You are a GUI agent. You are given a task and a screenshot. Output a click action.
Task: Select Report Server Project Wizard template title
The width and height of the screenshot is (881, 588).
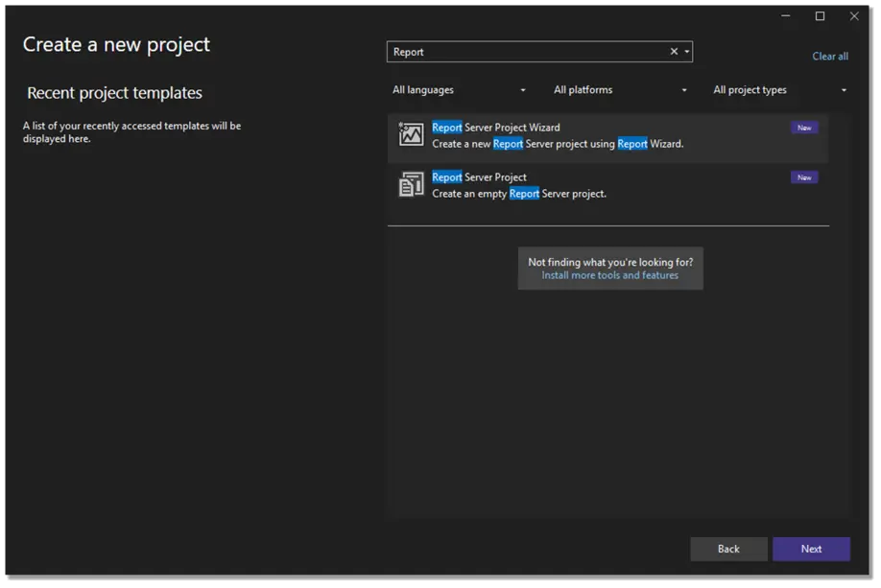[495, 128]
